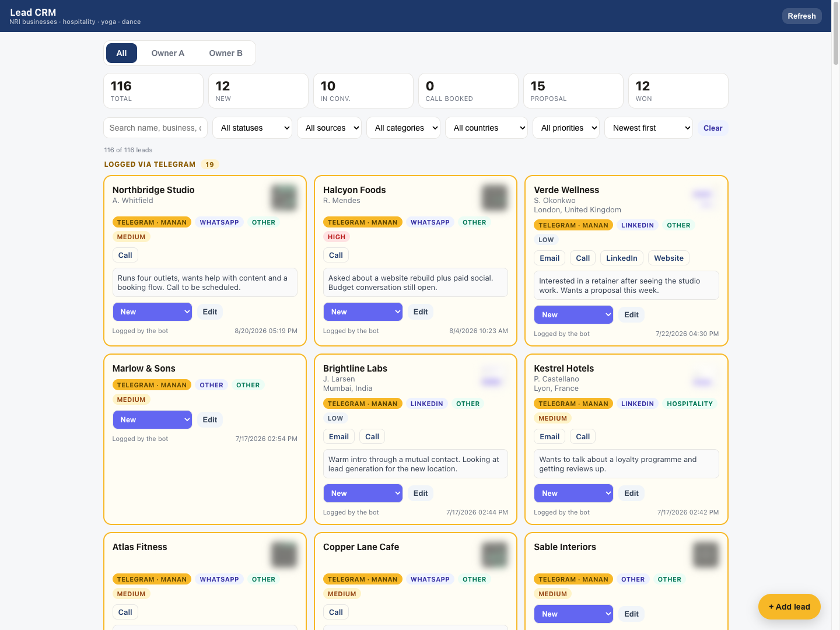Call the Brightline Labs contact

pos(372,437)
